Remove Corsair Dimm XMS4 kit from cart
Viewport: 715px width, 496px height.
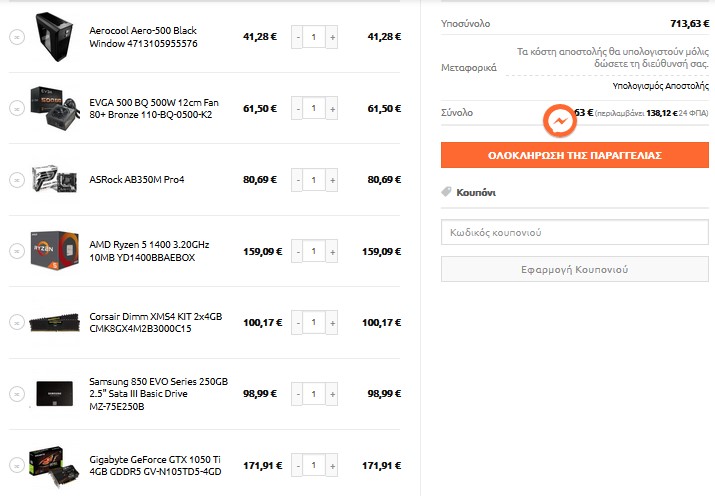coord(17,322)
